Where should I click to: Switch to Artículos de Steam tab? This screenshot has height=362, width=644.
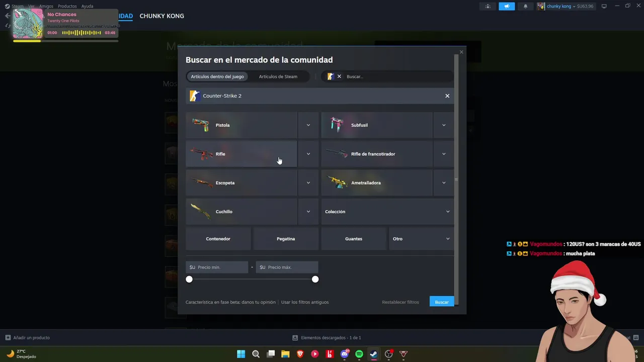coord(278,76)
